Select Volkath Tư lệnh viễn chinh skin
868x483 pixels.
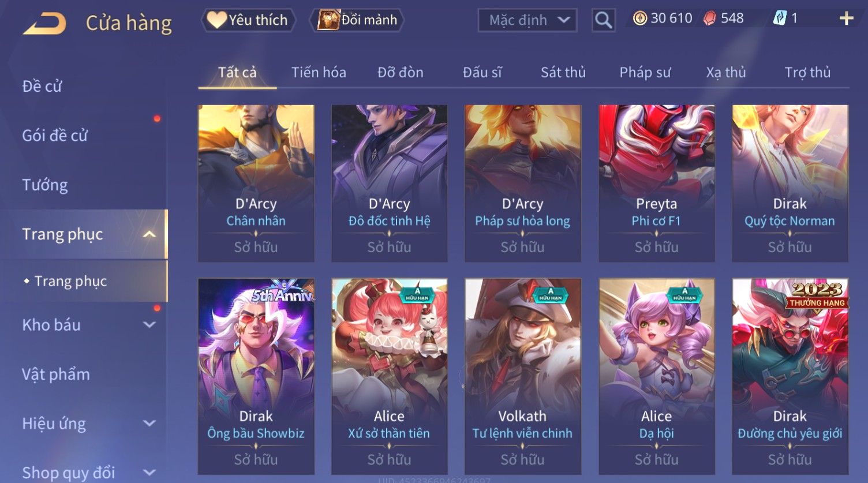[x=523, y=377]
